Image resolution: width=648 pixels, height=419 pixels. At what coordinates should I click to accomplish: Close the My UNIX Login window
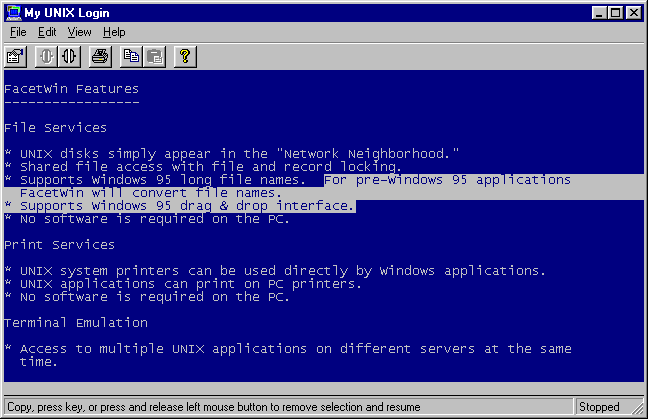[633, 13]
